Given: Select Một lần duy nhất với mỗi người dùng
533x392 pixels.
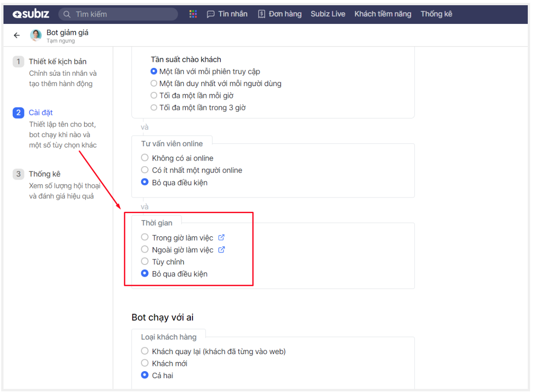Looking at the screenshot, I should [154, 84].
